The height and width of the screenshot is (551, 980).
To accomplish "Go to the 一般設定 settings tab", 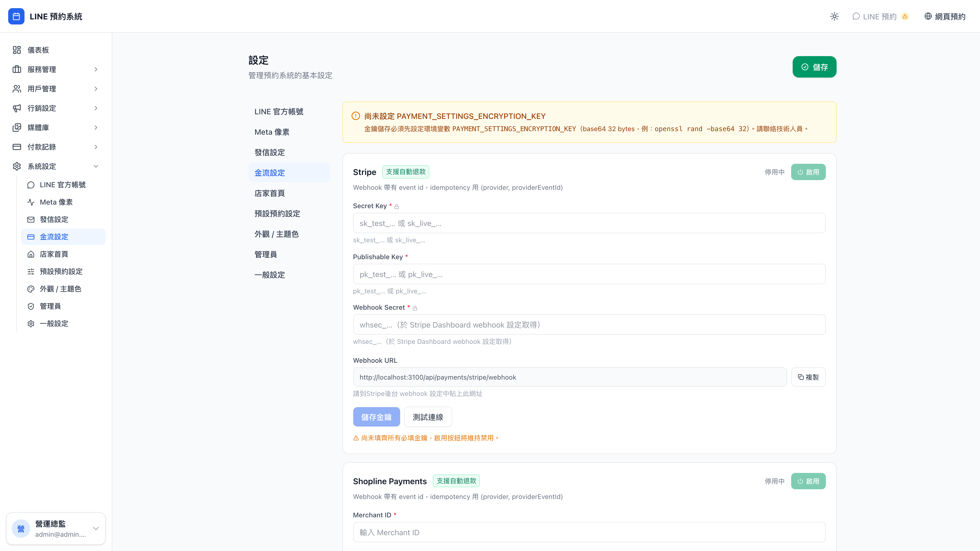I will coord(289,274).
